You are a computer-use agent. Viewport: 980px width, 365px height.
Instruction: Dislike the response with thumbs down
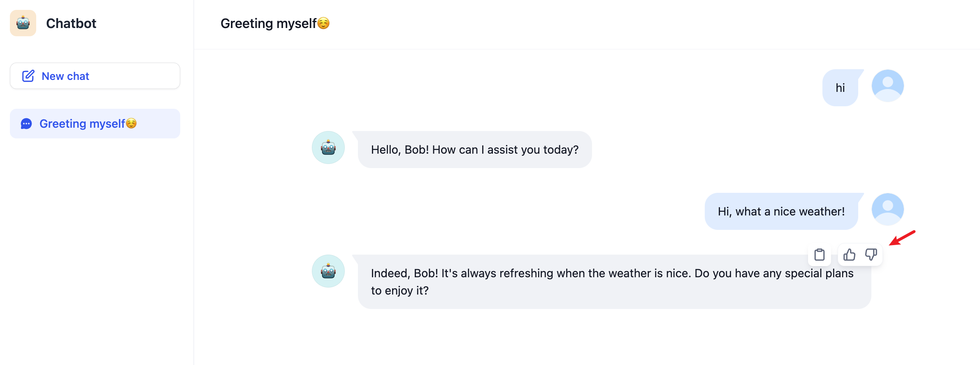pos(871,255)
